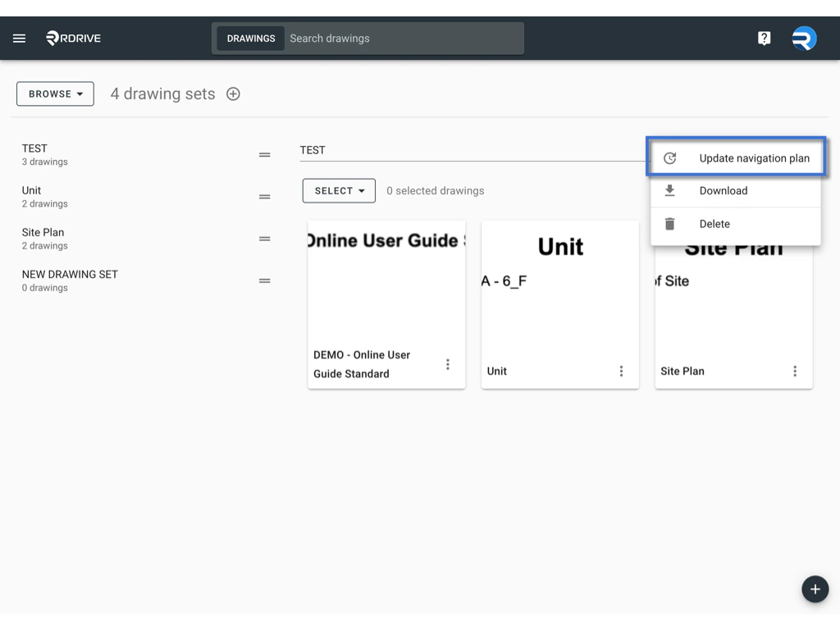This screenshot has width=840, height=630.
Task: Click the RDRIVE logo in the header
Action: click(x=73, y=37)
